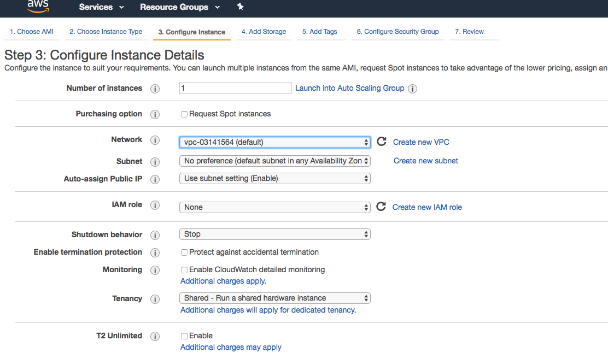The image size is (608, 364).
Task: Enable Protect against accidental termination
Action: coord(184,253)
